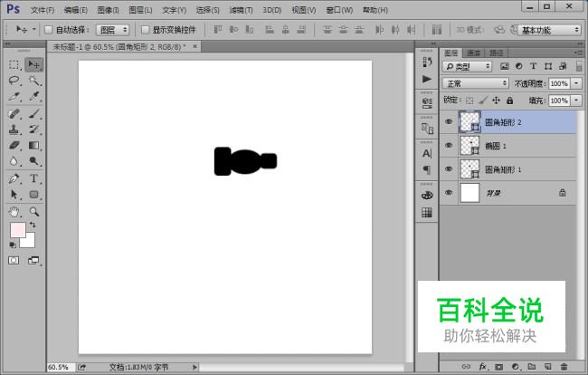This screenshot has width=588, height=375.
Task: Open the layer blend mode 正常 dropdown
Action: (x=477, y=82)
